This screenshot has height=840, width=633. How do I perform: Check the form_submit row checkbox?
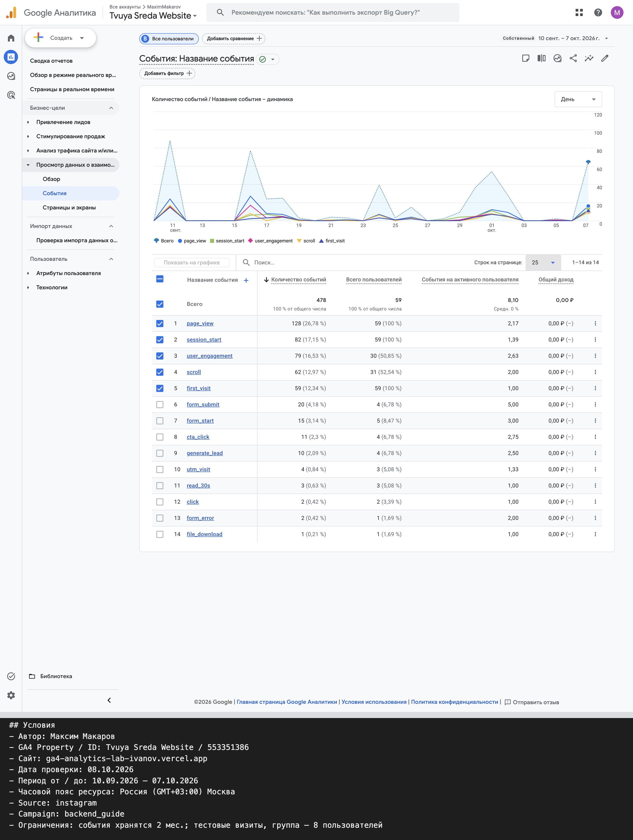[x=160, y=404]
